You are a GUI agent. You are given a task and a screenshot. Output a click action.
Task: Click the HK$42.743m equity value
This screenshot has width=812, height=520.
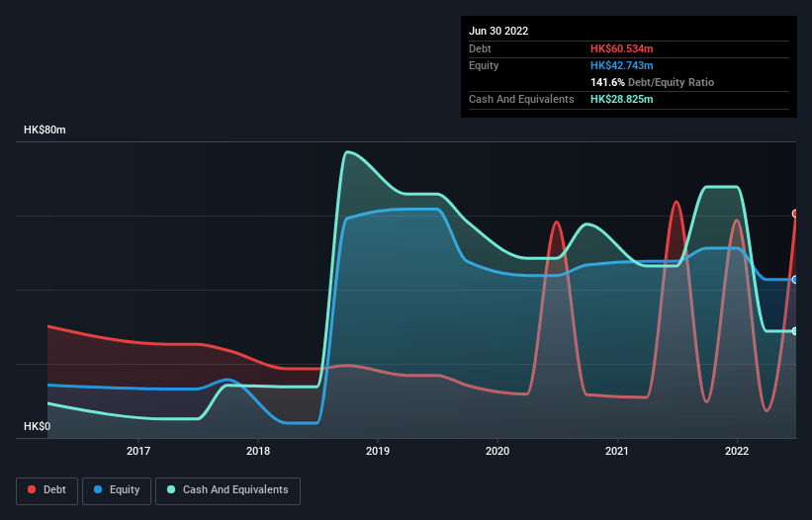[x=621, y=65]
